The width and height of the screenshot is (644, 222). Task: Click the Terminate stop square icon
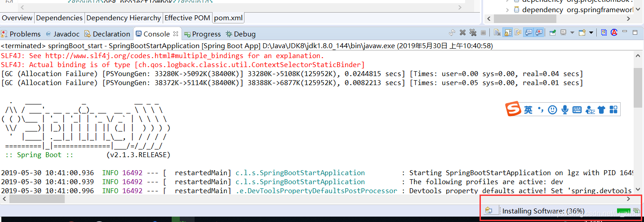[483, 32]
